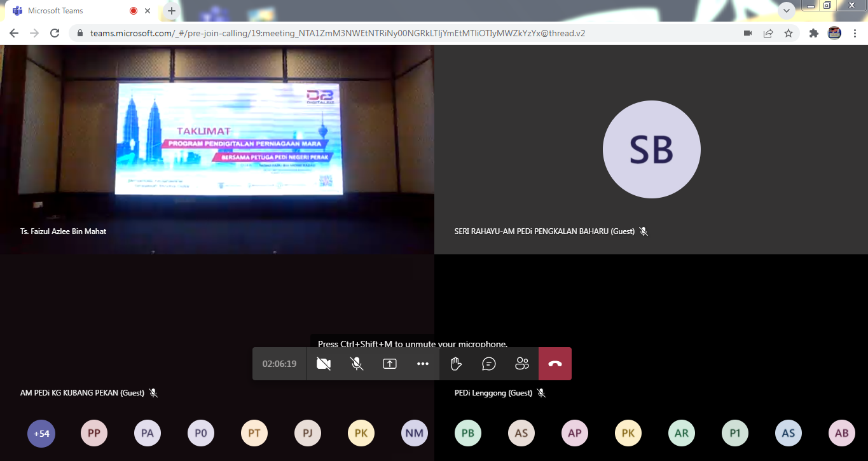The image size is (868, 461).
Task: Click the share this page icon
Action: (x=768, y=33)
